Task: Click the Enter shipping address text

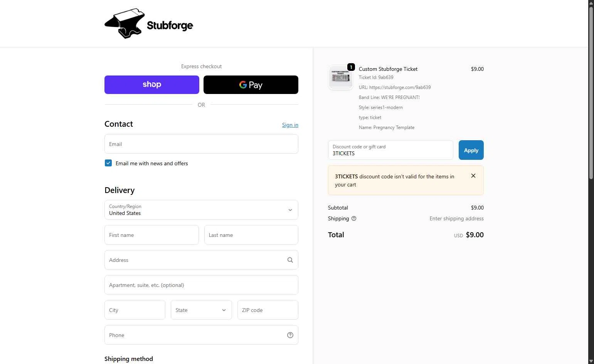Action: [x=457, y=218]
